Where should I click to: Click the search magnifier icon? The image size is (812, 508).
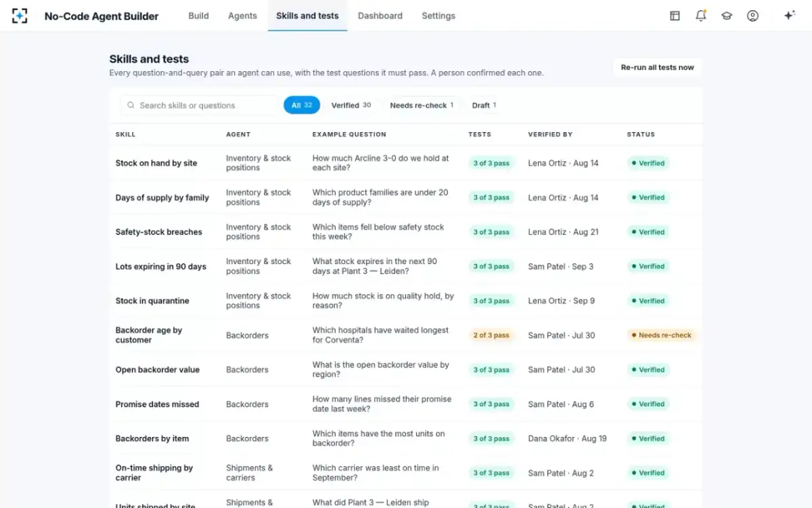[131, 105]
